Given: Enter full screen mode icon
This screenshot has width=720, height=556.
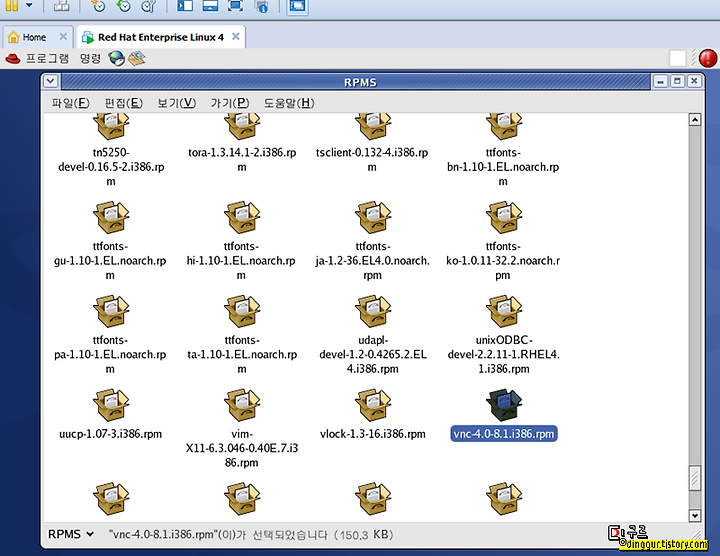Looking at the screenshot, I should point(236,6).
